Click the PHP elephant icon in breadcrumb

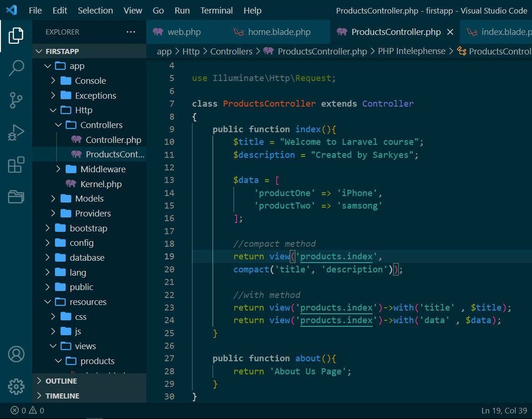click(x=268, y=51)
